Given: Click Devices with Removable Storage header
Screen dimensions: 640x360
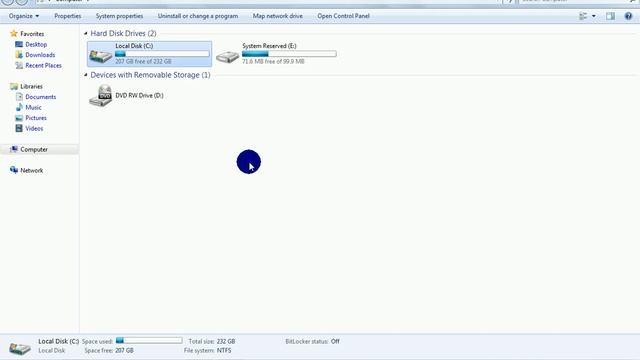Looking at the screenshot, I should point(150,75).
